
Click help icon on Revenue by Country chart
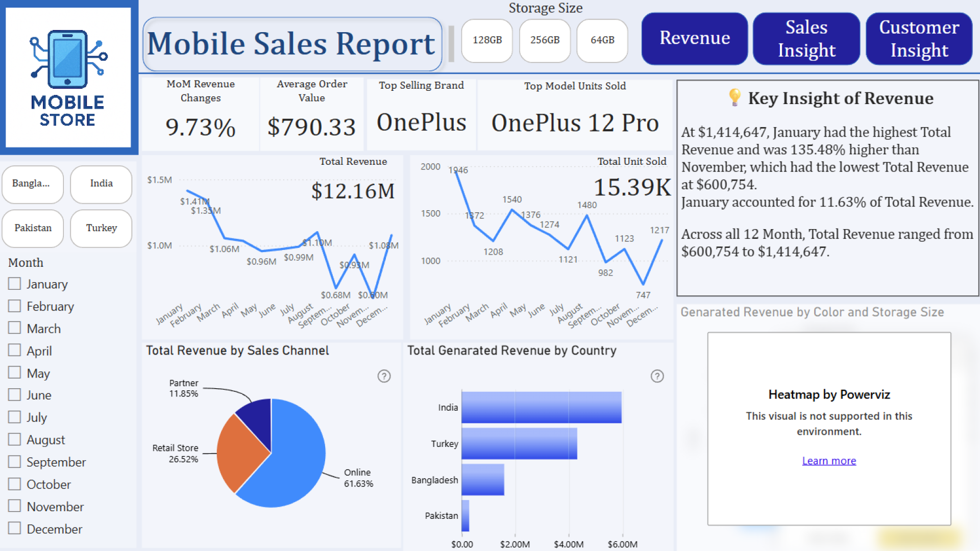657,376
